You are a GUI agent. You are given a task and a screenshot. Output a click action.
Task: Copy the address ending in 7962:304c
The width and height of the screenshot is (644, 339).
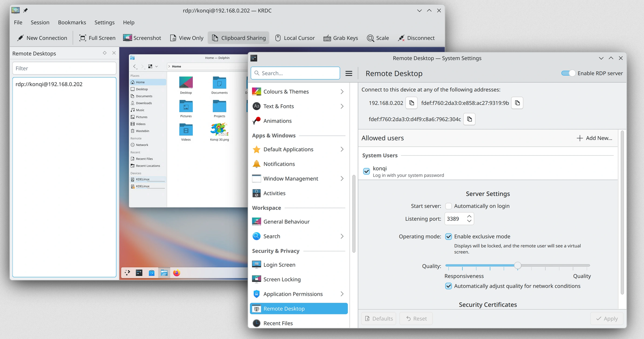(469, 119)
